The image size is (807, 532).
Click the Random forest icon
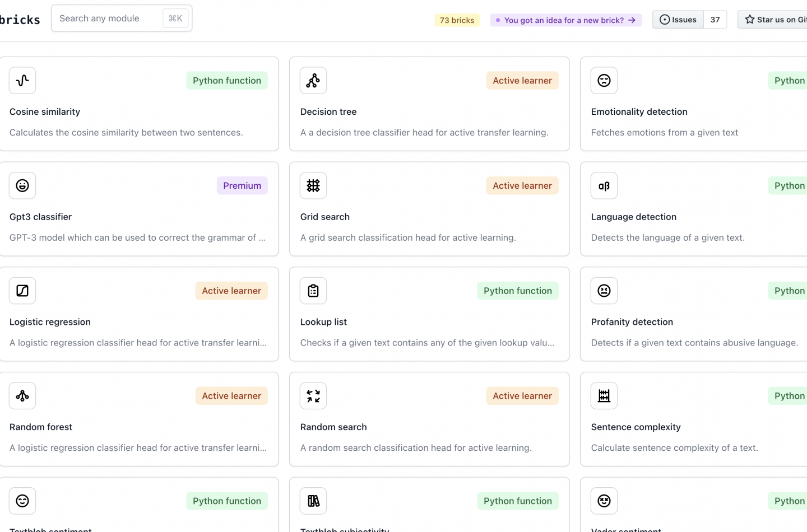click(x=22, y=395)
